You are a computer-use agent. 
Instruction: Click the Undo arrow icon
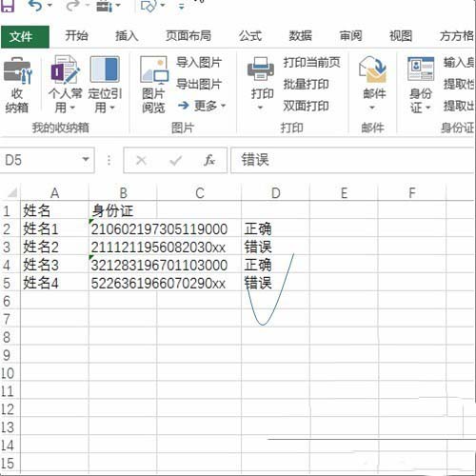coord(35,6)
